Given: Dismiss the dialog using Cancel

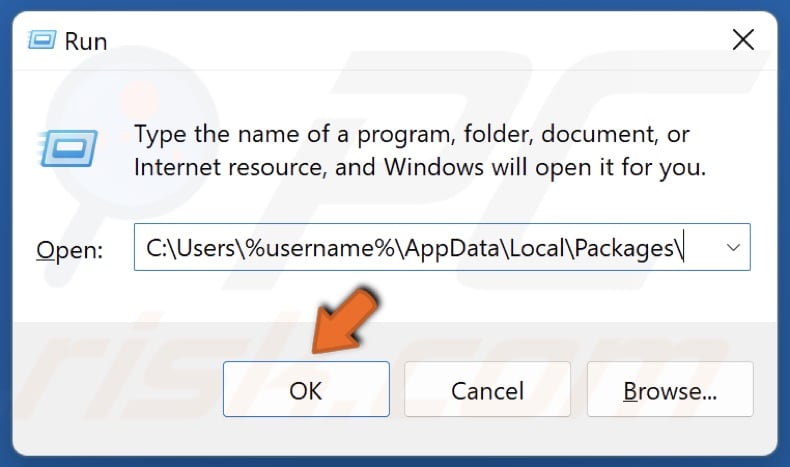Looking at the screenshot, I should point(487,389).
